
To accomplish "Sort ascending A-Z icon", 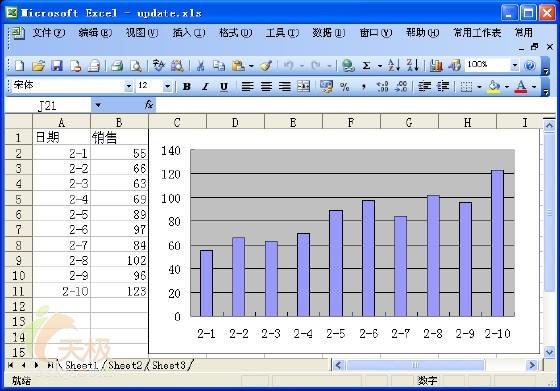I will pos(394,66).
